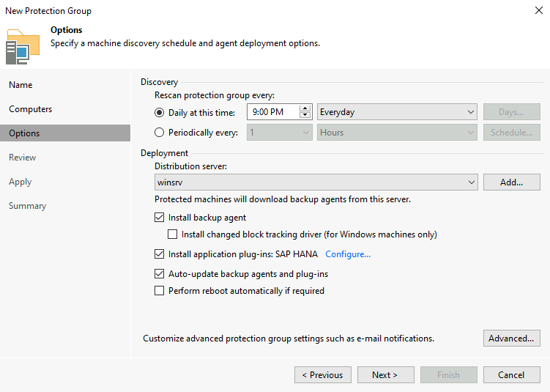Switch to the Computers step
Screen dimensions: 550x392
pyautogui.click(x=31, y=109)
